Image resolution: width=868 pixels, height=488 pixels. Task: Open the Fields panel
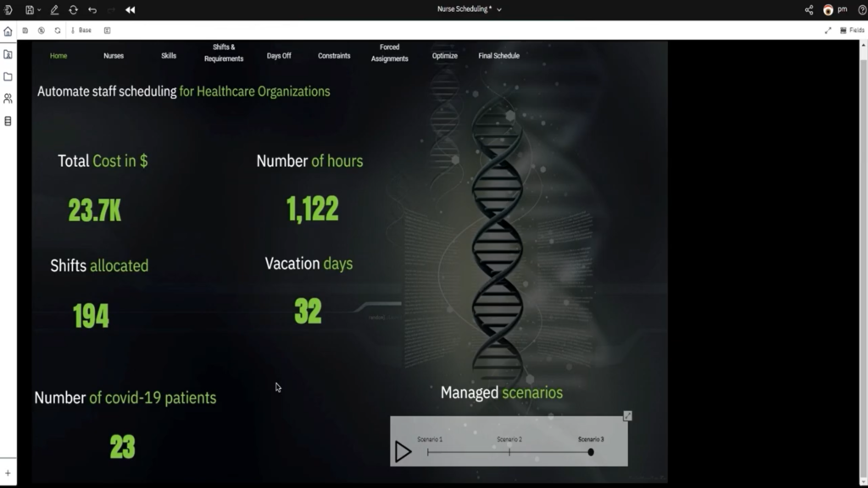852,30
